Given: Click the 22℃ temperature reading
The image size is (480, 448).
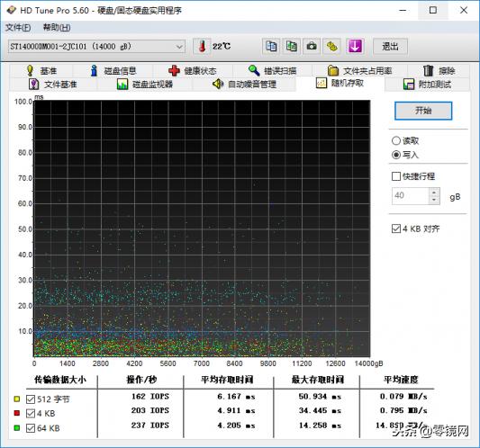Looking at the screenshot, I should click(x=222, y=47).
